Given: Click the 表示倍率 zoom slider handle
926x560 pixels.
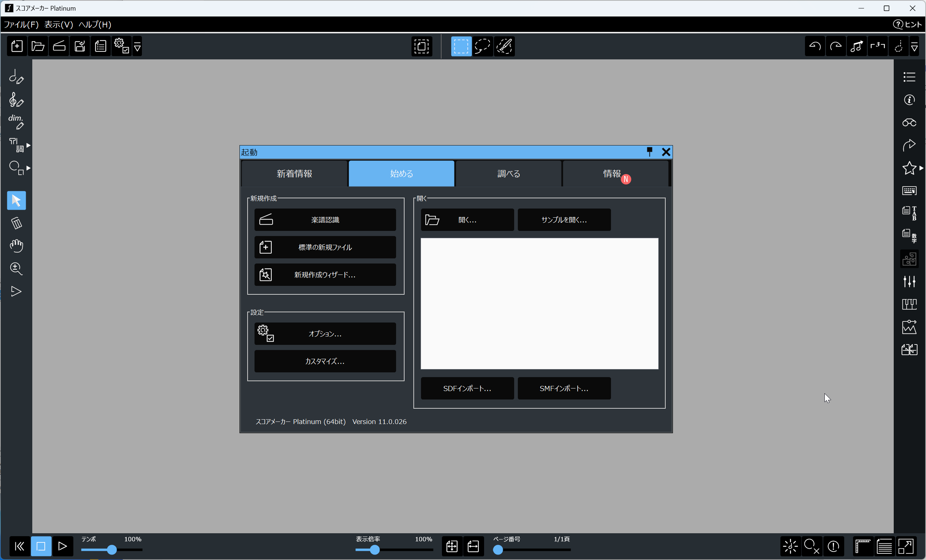Looking at the screenshot, I should tap(374, 549).
